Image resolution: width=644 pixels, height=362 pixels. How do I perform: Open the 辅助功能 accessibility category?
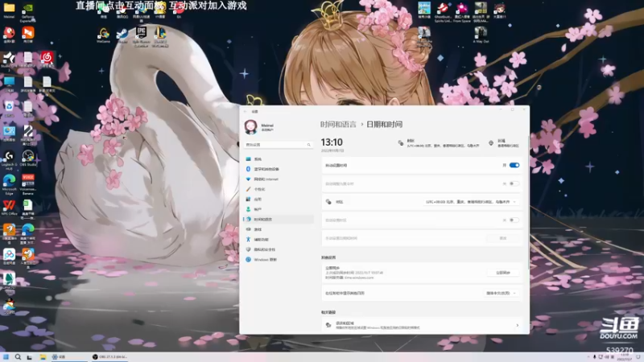tap(279, 239)
